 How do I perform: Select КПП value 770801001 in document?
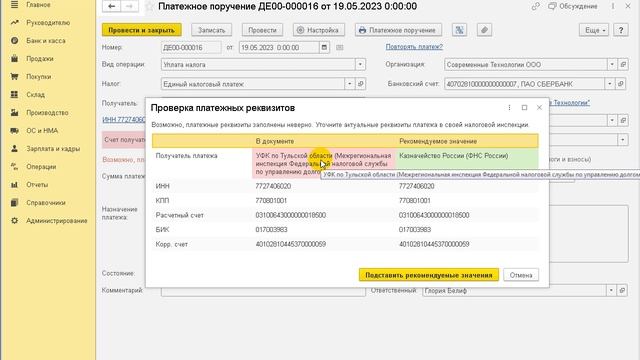coord(271,201)
